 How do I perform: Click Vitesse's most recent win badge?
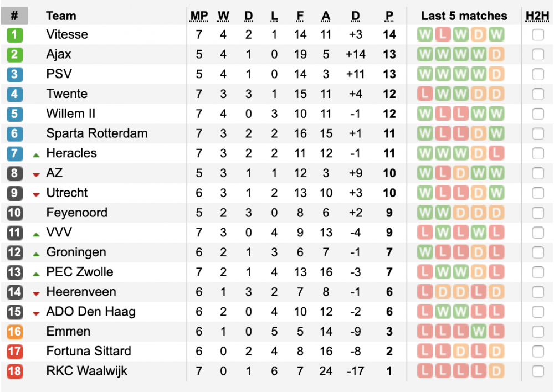pyautogui.click(x=498, y=34)
